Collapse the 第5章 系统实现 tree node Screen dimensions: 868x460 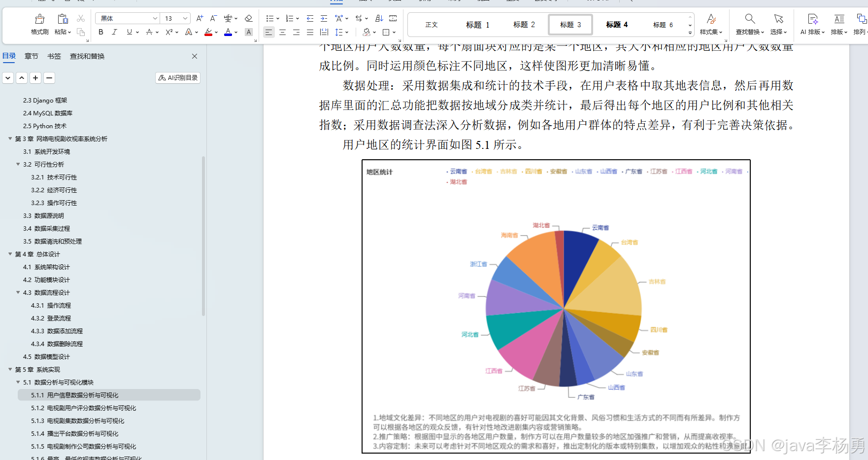click(10, 369)
